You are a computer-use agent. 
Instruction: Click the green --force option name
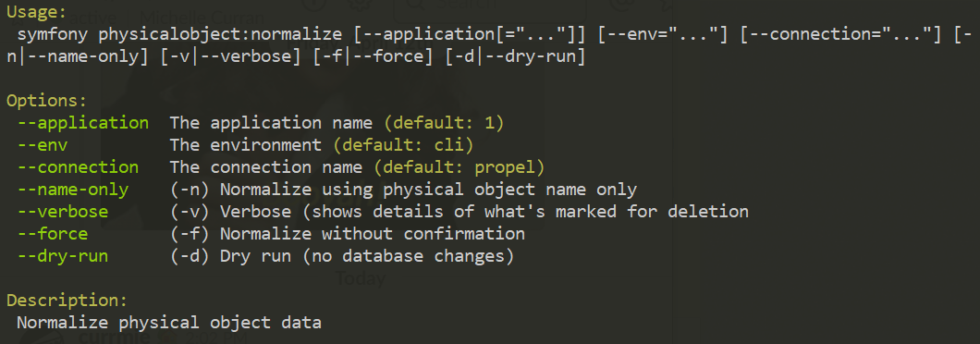coord(53,234)
